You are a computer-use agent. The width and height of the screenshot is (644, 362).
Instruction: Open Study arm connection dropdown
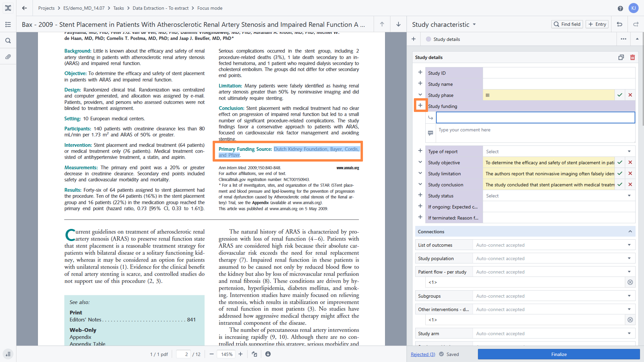click(x=554, y=333)
